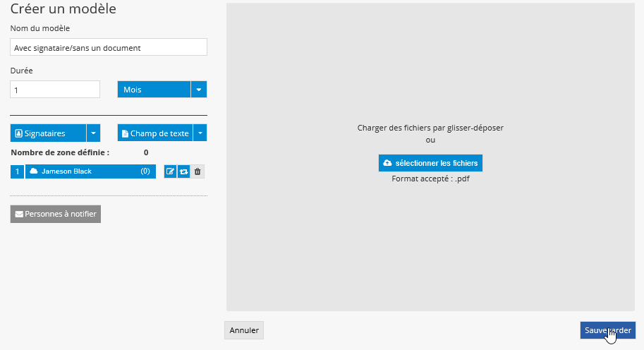Click the swap signer icon for Jameson Black

pos(183,171)
